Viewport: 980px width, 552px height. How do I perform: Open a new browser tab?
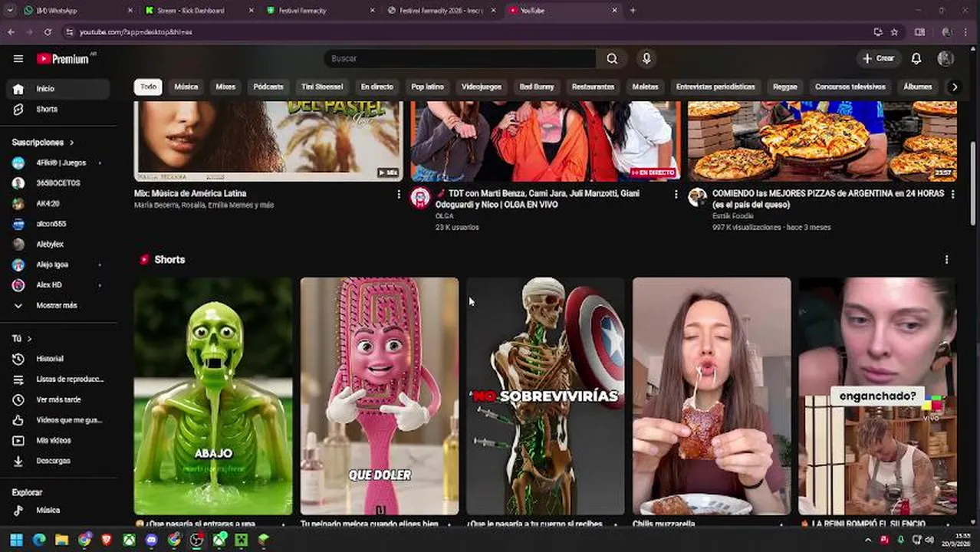point(633,11)
